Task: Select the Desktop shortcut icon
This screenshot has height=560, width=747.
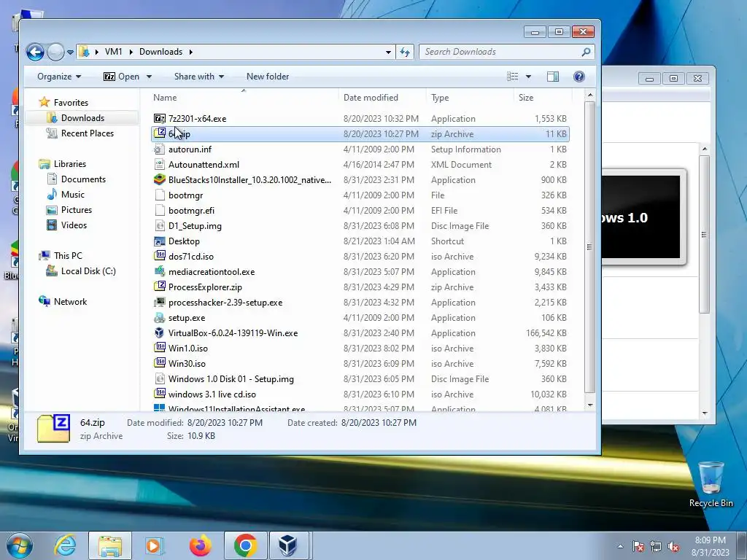Action: pos(160,241)
